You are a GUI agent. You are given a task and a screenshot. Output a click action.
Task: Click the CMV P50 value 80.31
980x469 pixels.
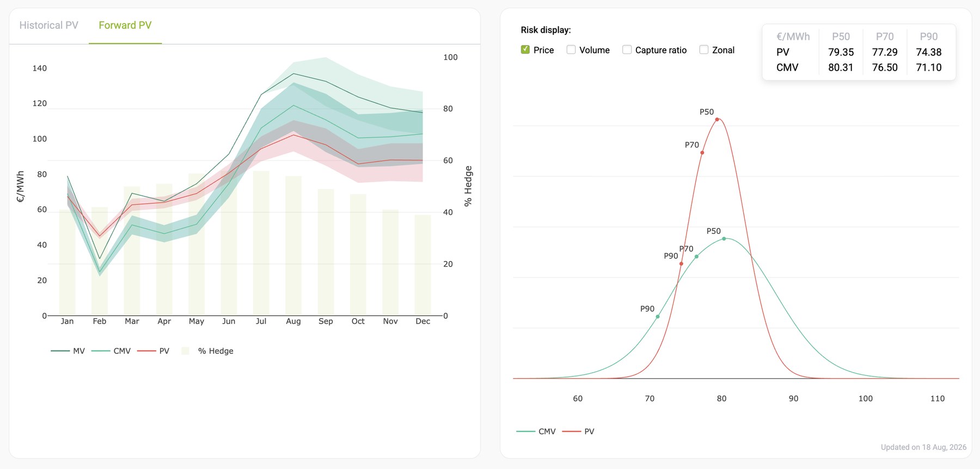[x=841, y=67]
